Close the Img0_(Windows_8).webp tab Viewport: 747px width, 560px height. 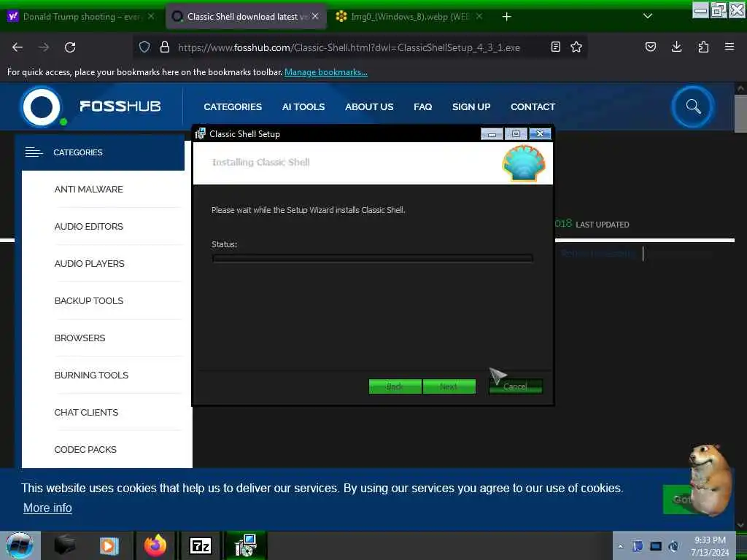tap(479, 16)
